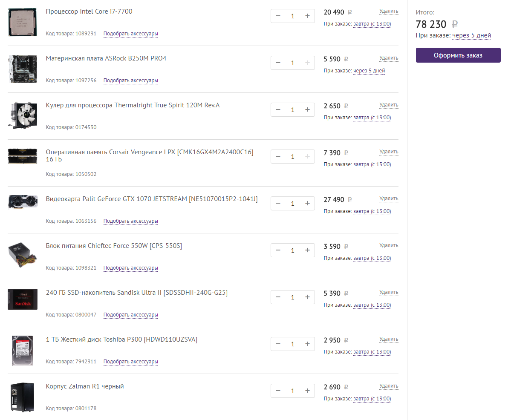Open Подобрать аксессуары for the ASRock motherboard
The width and height of the screenshot is (508, 420).
coord(130,81)
